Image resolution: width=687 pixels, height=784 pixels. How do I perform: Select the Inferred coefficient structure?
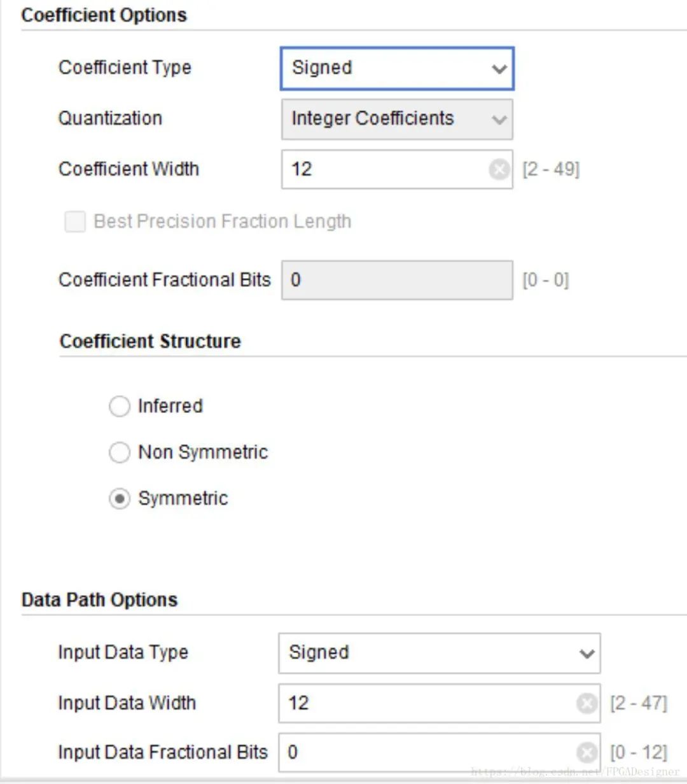pos(120,406)
